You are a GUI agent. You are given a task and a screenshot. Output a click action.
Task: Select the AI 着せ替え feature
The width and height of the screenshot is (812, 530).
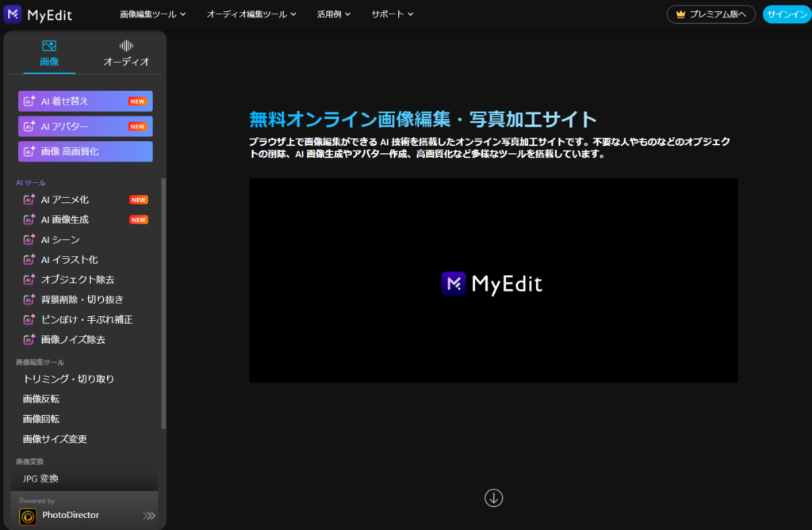click(x=85, y=101)
